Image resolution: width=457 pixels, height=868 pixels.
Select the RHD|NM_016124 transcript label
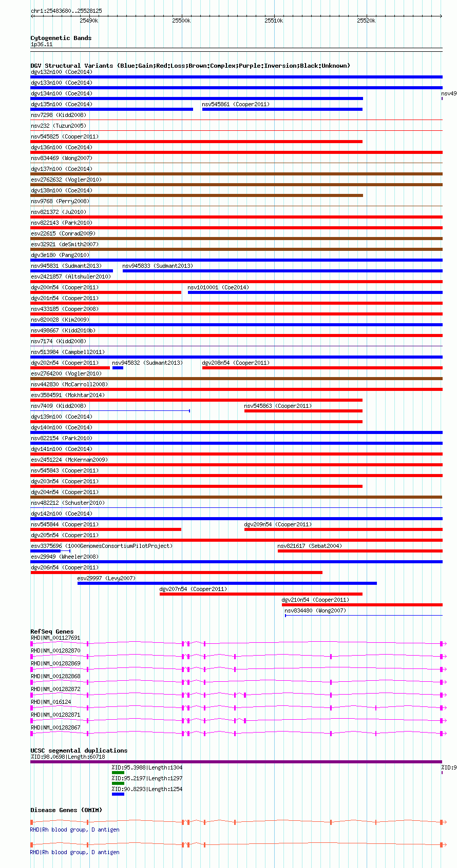coord(51,702)
